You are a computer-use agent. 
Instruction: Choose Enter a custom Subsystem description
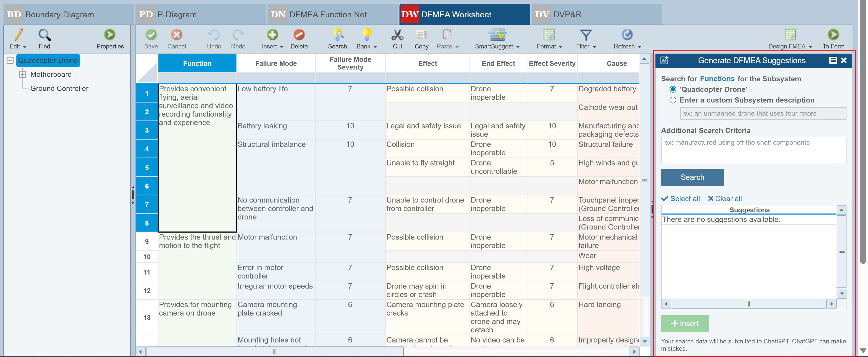[673, 100]
